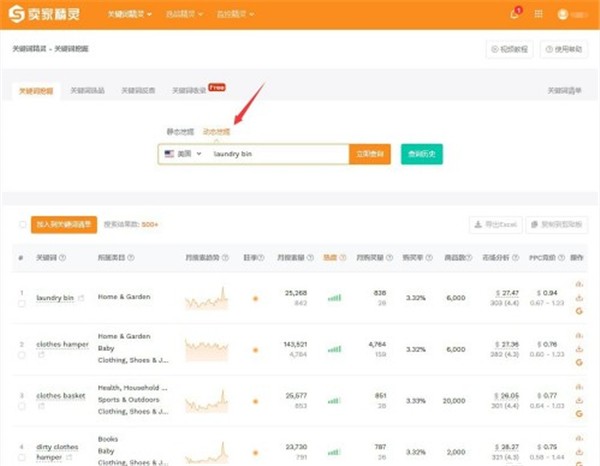The image size is (600, 466).
Task: Open chart icon in dirty clothes hamper row
Action: (x=579, y=438)
